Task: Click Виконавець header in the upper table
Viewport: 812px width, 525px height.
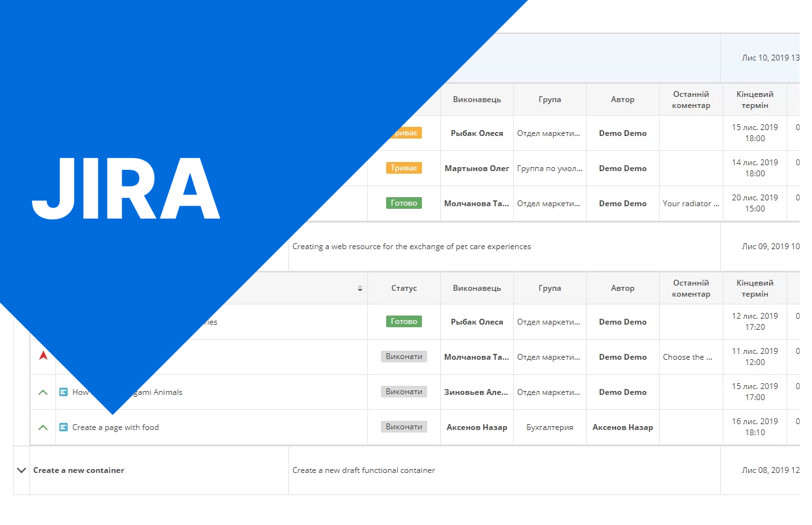Action: click(477, 100)
